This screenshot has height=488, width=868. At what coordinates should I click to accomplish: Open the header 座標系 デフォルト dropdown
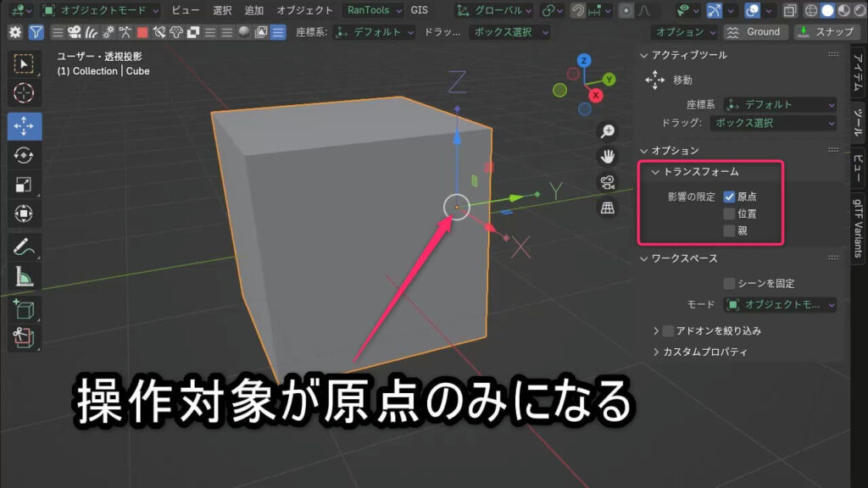click(x=375, y=32)
